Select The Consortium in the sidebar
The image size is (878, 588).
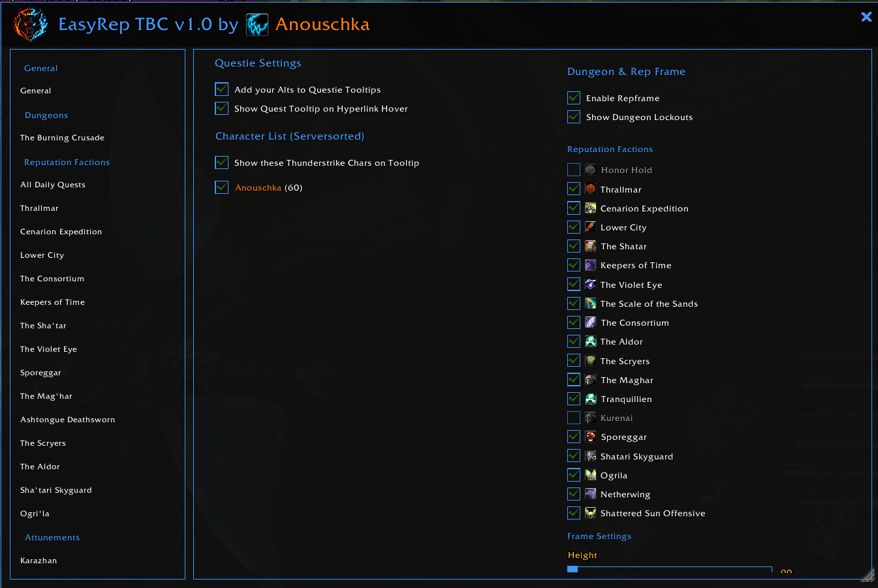tap(52, 279)
